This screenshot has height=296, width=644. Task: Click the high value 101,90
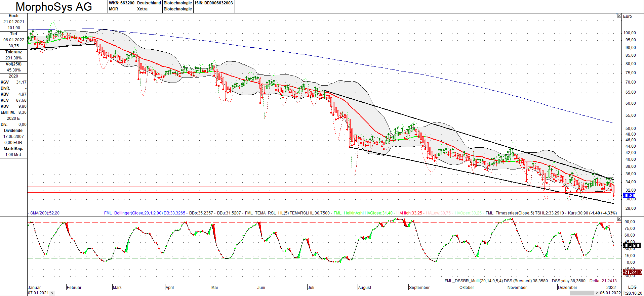14,28
